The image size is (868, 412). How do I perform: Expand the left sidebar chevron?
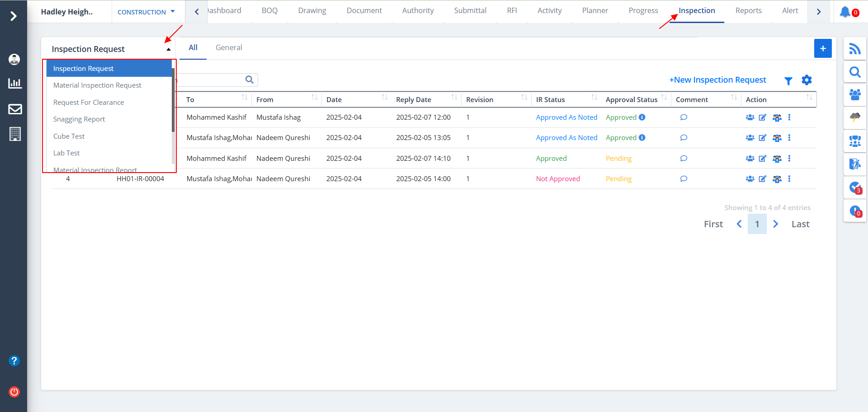click(x=14, y=16)
